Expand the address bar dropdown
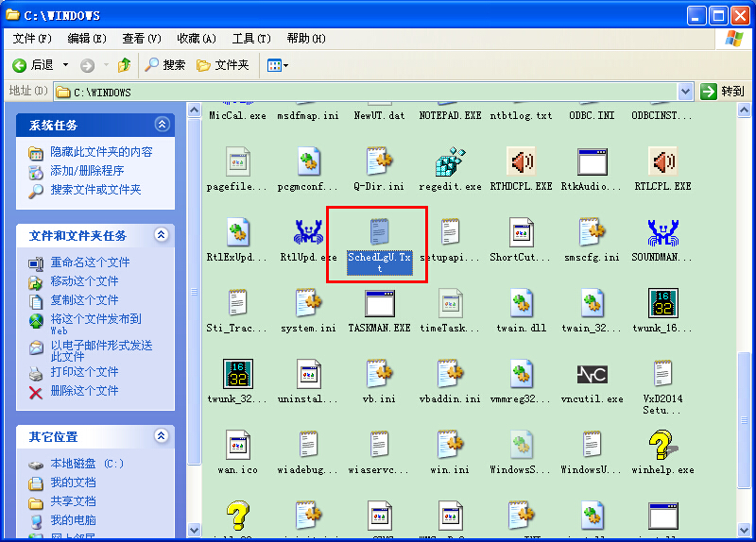Image resolution: width=756 pixels, height=542 pixels. [x=685, y=92]
